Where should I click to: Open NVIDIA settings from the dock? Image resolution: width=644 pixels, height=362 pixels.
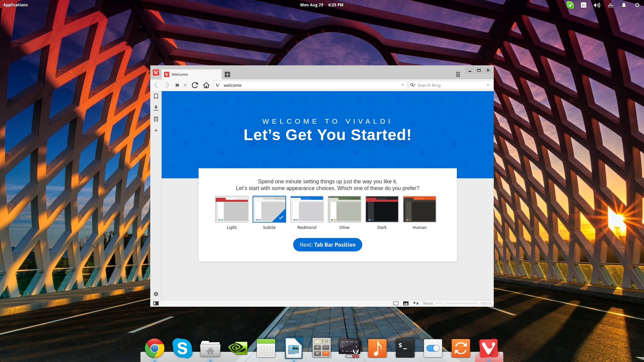tap(238, 349)
